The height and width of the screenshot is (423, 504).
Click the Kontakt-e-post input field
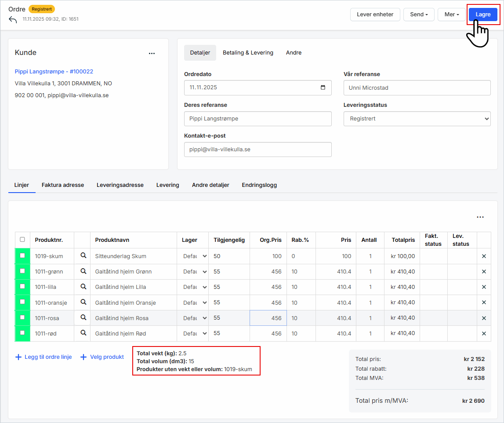(257, 150)
